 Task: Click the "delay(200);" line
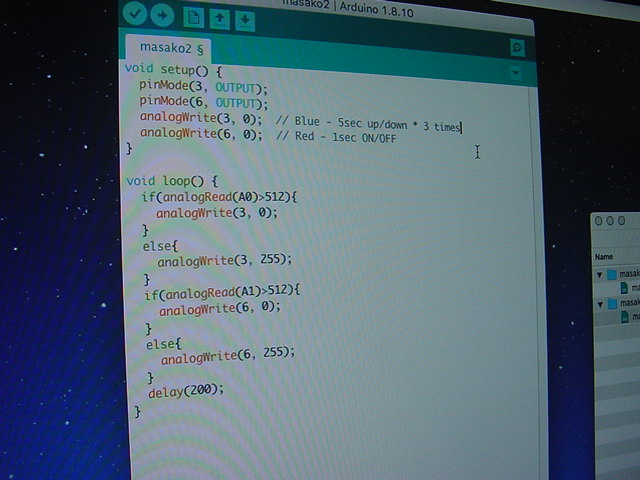[186, 391]
